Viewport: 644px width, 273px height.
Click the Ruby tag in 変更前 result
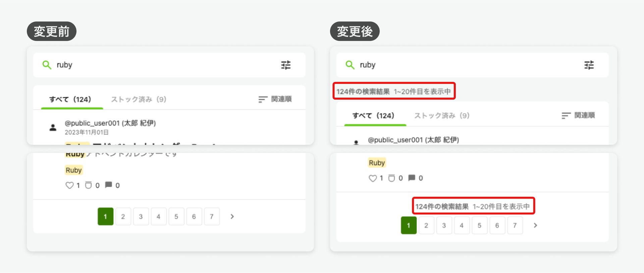point(74,170)
